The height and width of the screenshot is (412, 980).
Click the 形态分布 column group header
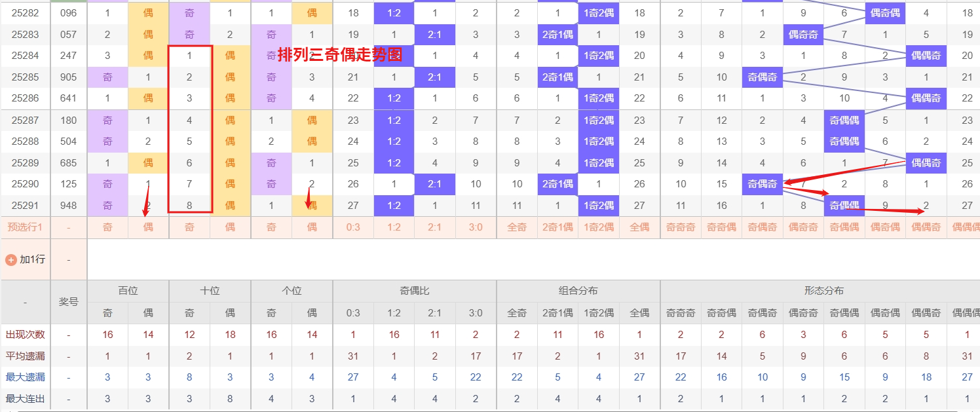(x=823, y=291)
